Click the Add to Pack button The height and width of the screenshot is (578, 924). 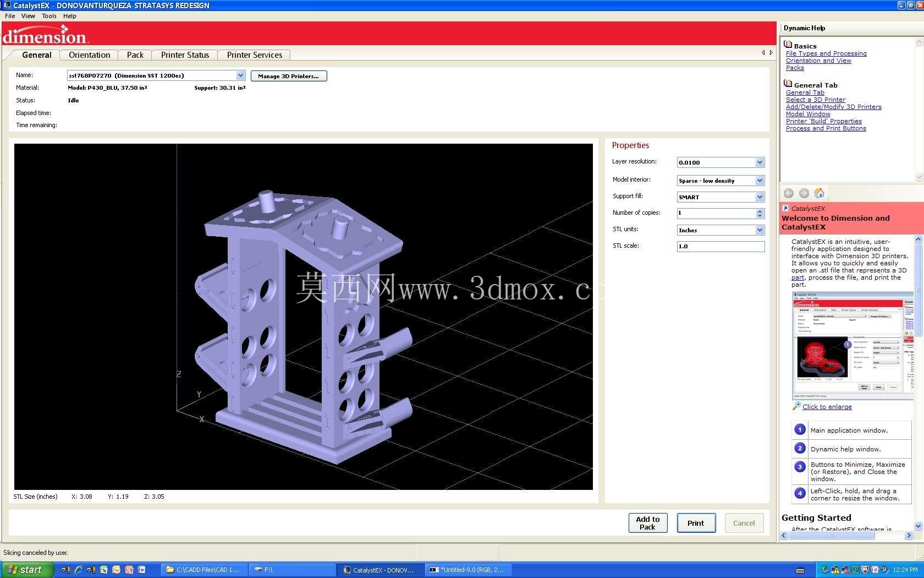click(648, 523)
